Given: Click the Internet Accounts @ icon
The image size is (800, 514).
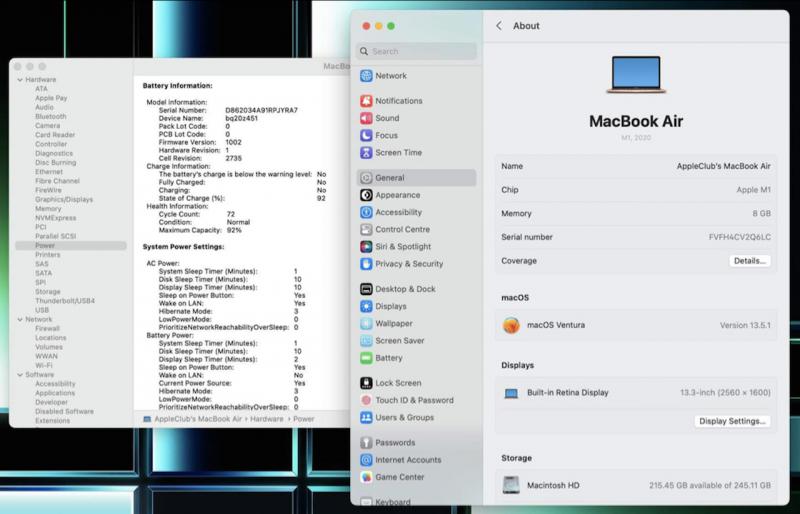Looking at the screenshot, I should pos(366,460).
